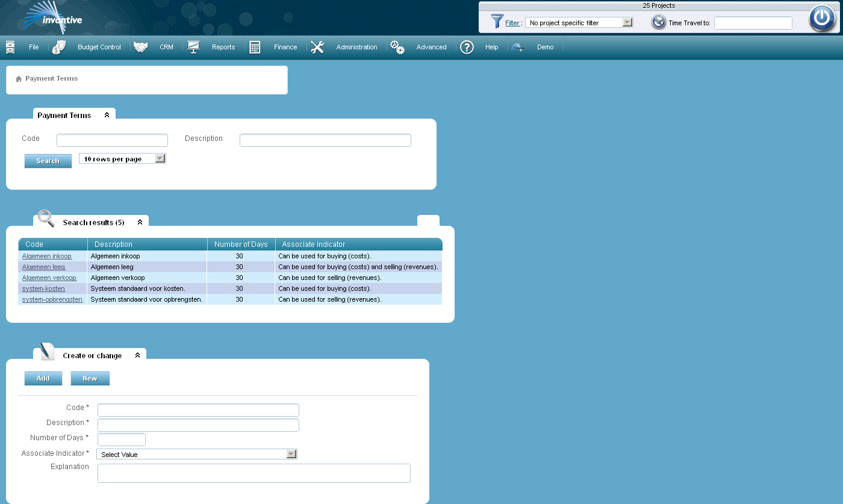
Task: Focus the Number of Days input
Action: coord(122,440)
